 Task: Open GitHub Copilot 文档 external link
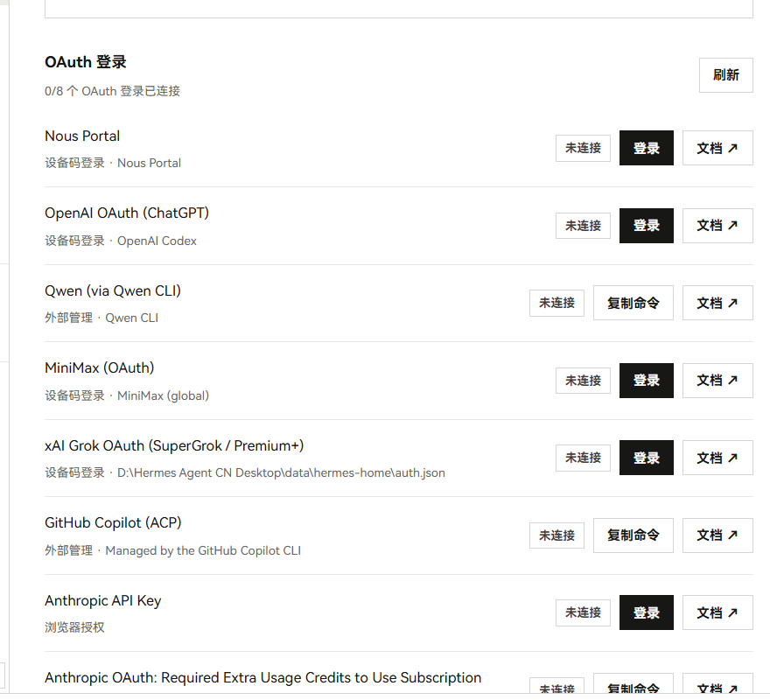(717, 535)
